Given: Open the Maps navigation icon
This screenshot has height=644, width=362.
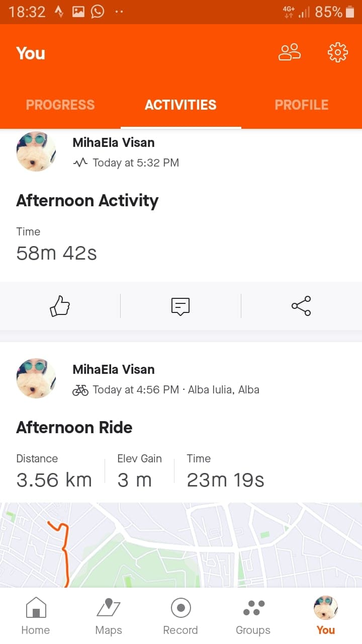Looking at the screenshot, I should [x=109, y=615].
